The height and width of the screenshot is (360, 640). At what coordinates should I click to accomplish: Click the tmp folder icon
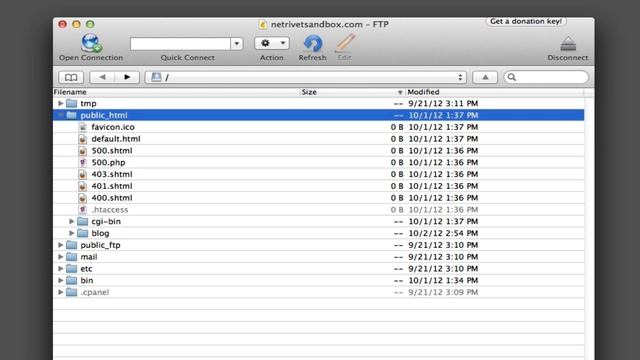coord(71,103)
